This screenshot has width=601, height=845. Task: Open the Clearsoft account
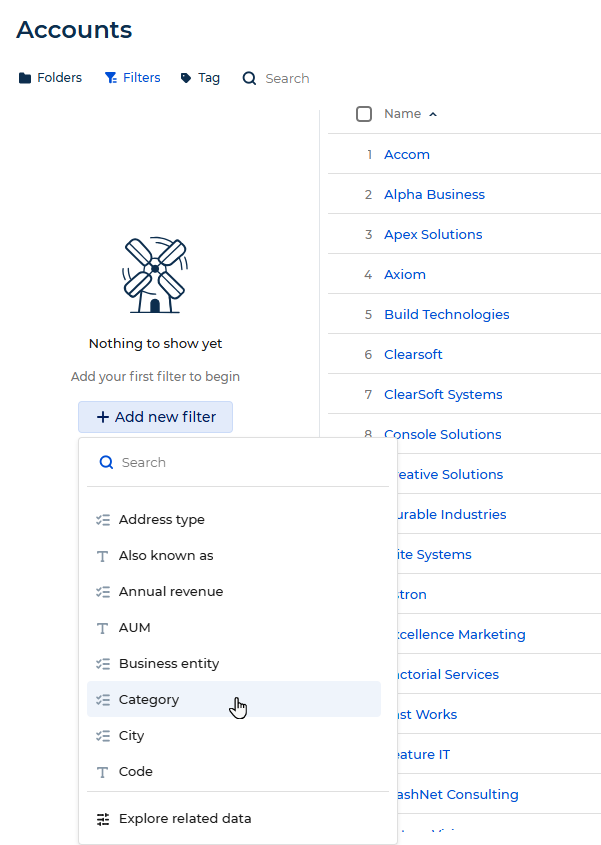coord(413,354)
